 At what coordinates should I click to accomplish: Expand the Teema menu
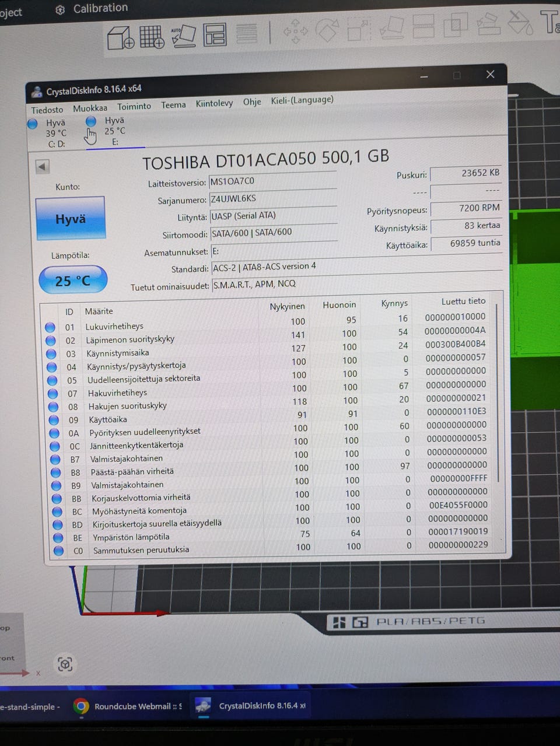[x=173, y=105]
